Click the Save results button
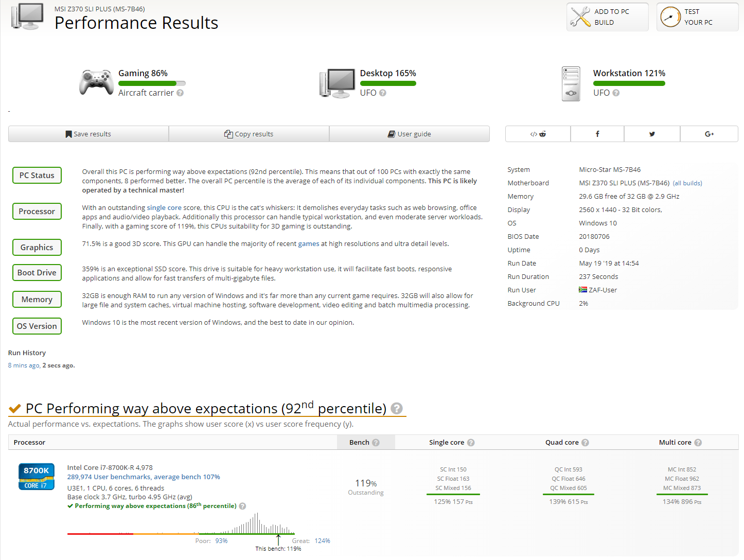Screen dimensions: 744x560 pyautogui.click(x=88, y=134)
